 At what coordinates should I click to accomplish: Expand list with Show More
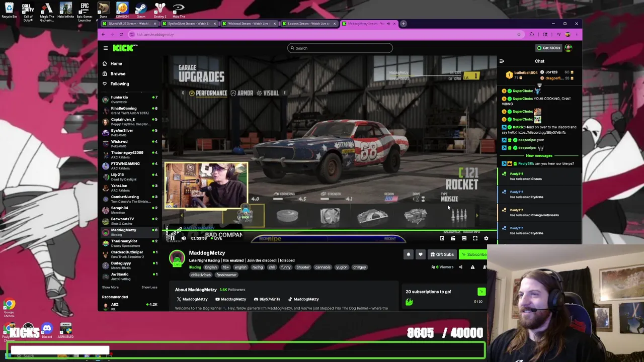tap(110, 287)
